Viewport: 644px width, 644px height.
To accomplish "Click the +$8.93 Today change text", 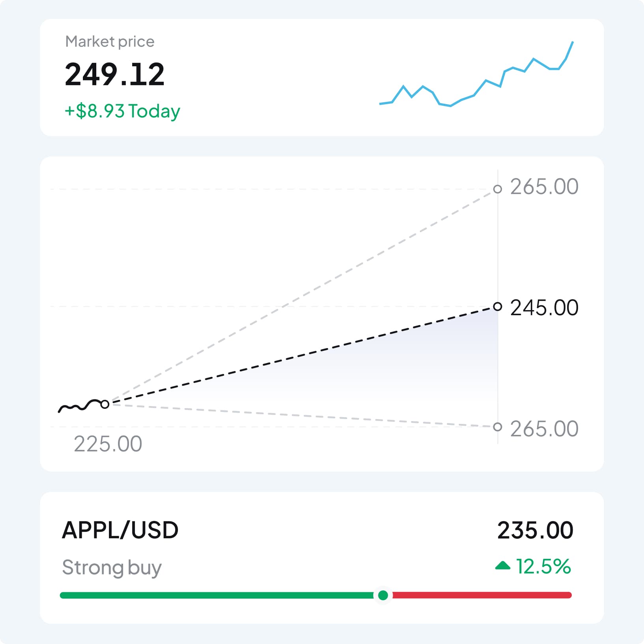I will 122,111.
